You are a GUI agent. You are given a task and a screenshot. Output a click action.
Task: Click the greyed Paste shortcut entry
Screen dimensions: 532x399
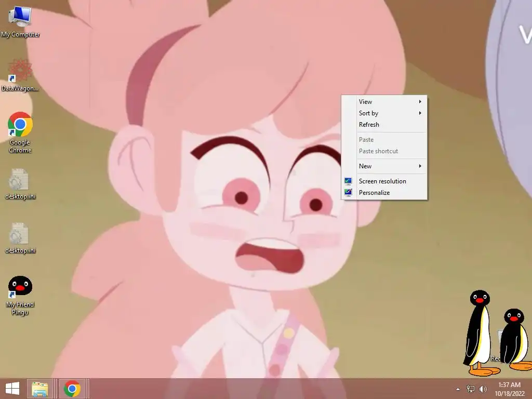pos(384,151)
